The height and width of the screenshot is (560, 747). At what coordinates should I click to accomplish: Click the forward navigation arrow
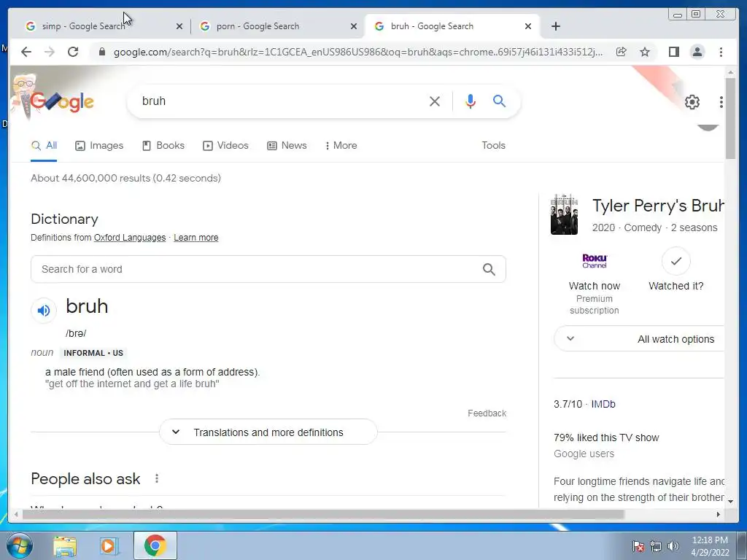click(x=50, y=52)
